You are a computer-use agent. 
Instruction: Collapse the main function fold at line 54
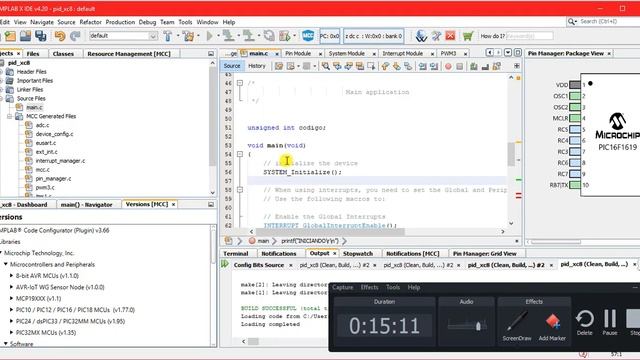[240, 154]
